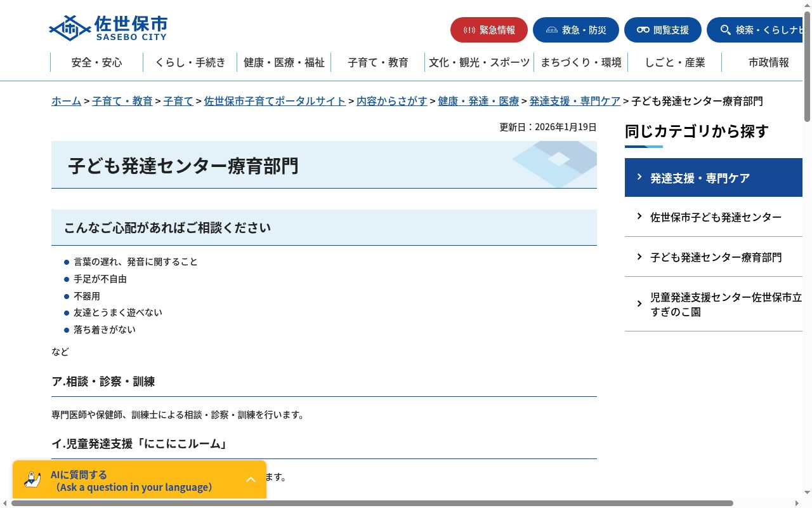Open 文化・観光・スポーツ menu
Image resolution: width=812 pixels, height=508 pixels.
click(x=479, y=62)
